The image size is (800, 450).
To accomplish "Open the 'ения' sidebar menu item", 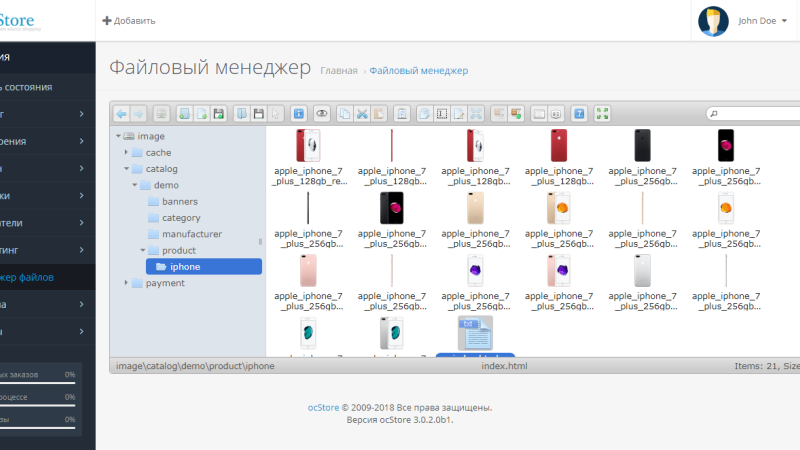I will [x=47, y=141].
